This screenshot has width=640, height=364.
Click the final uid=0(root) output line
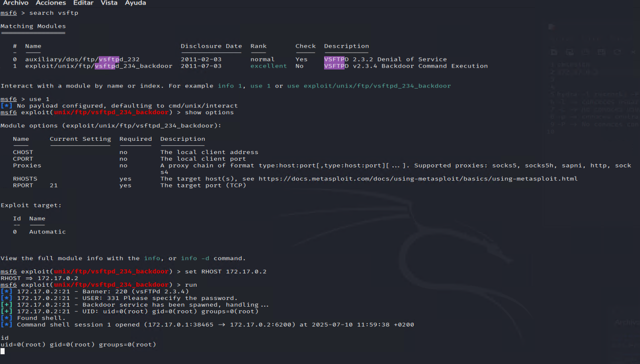pyautogui.click(x=78, y=345)
